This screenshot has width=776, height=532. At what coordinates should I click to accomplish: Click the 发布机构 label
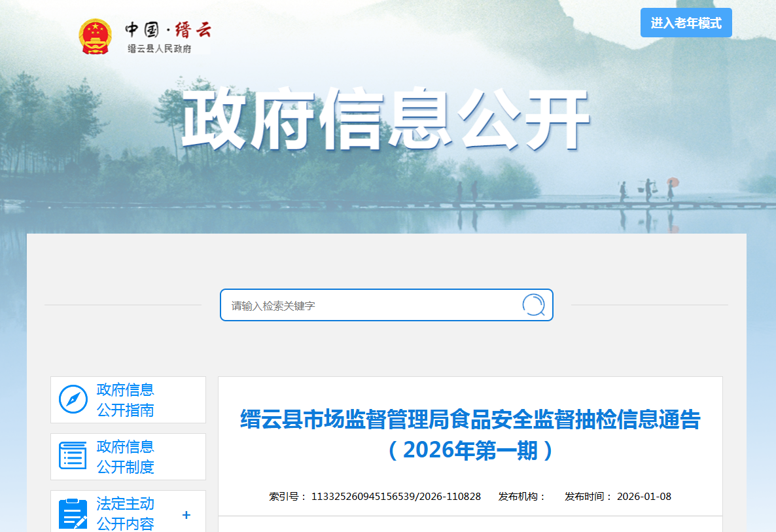coord(522,497)
